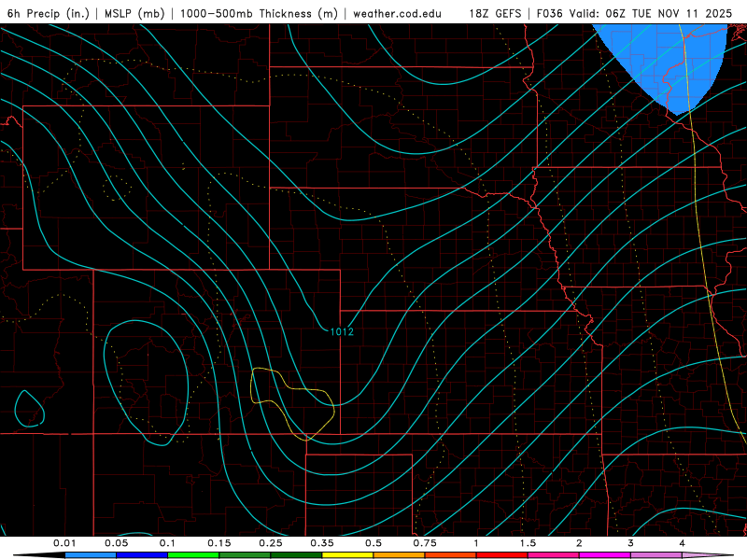Viewport: 747px width, 560px height.
Task: Click the 'MSLP (mb)' header label
Action: pos(134,13)
